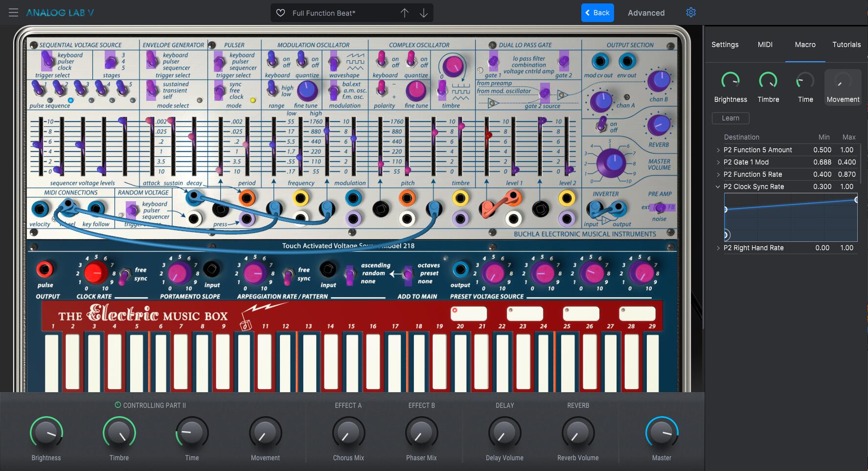Click the red pulse output jack
Image resolution: width=868 pixels, height=471 pixels.
pos(45,269)
